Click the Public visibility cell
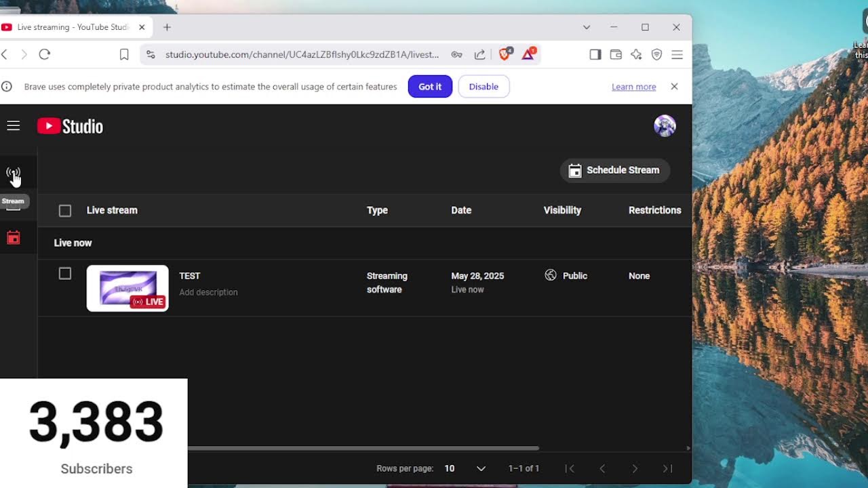The image size is (868, 488). (574, 276)
